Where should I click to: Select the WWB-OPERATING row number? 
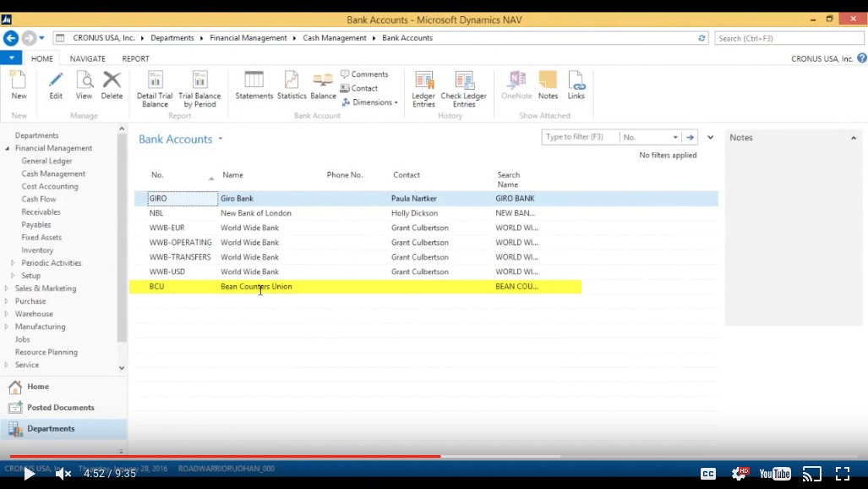181,242
